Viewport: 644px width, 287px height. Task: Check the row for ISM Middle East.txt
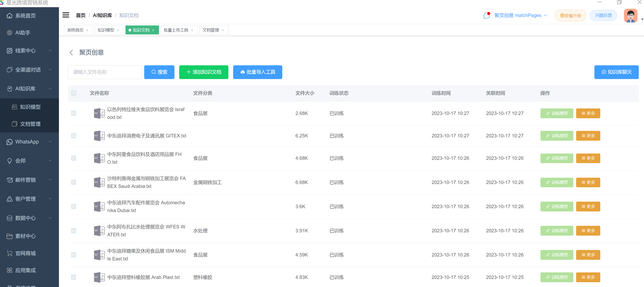tap(74, 255)
